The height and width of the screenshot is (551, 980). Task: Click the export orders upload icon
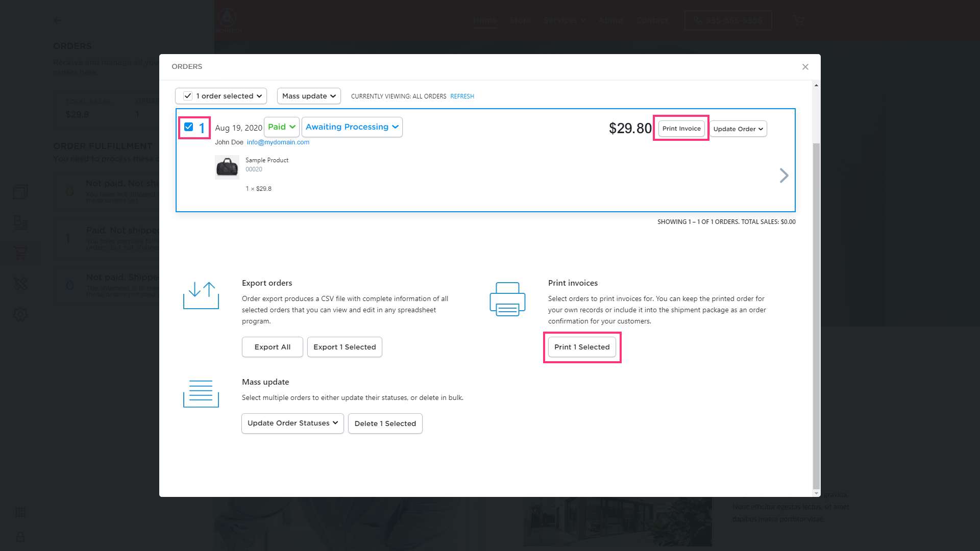(201, 295)
